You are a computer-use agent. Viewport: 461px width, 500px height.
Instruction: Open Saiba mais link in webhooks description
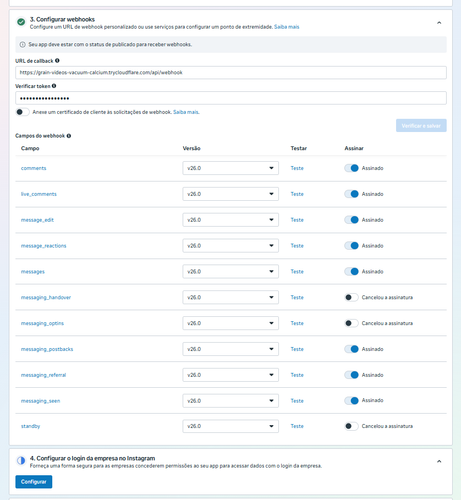(x=287, y=27)
